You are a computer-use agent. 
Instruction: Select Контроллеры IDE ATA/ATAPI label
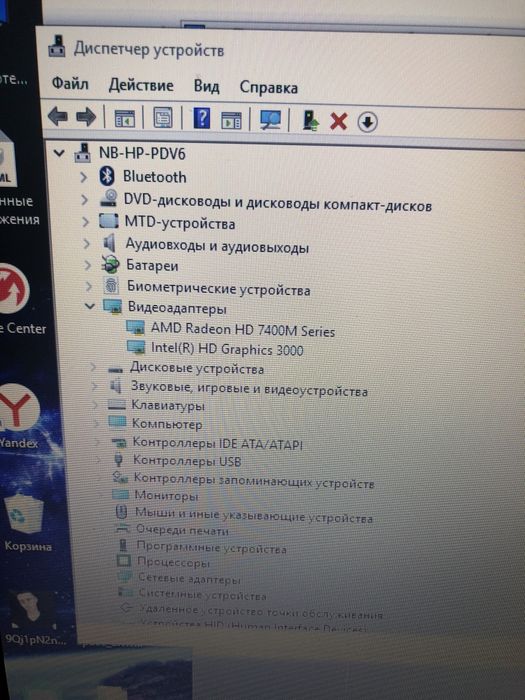[218, 443]
